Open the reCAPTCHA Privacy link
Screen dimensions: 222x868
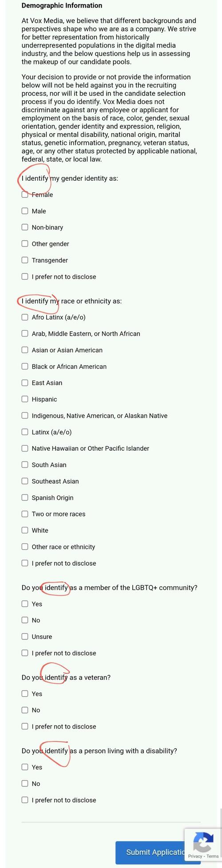click(195, 856)
